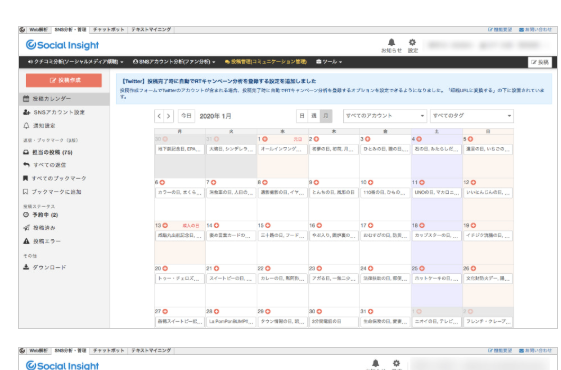Open 設定 gear in upper window header
This screenshot has height=370, width=561.
point(413,46)
